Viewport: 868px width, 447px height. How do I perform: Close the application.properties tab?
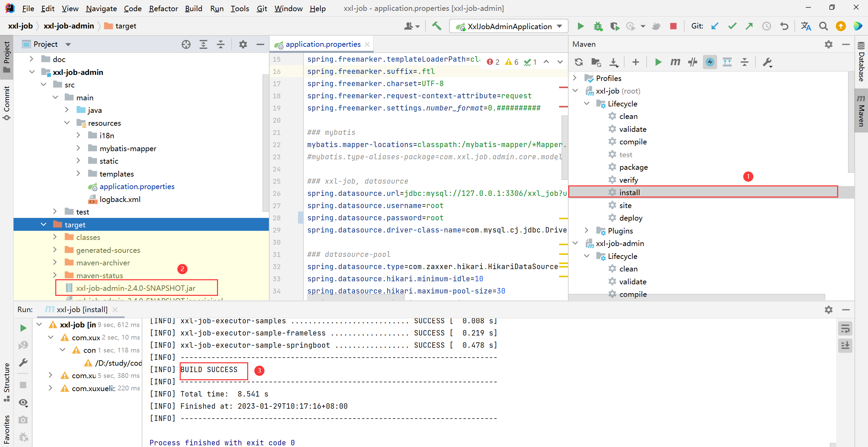[367, 44]
